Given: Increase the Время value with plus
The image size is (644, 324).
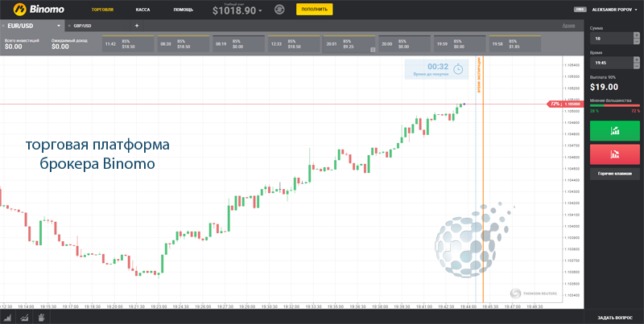Looking at the screenshot, I should tap(637, 59).
